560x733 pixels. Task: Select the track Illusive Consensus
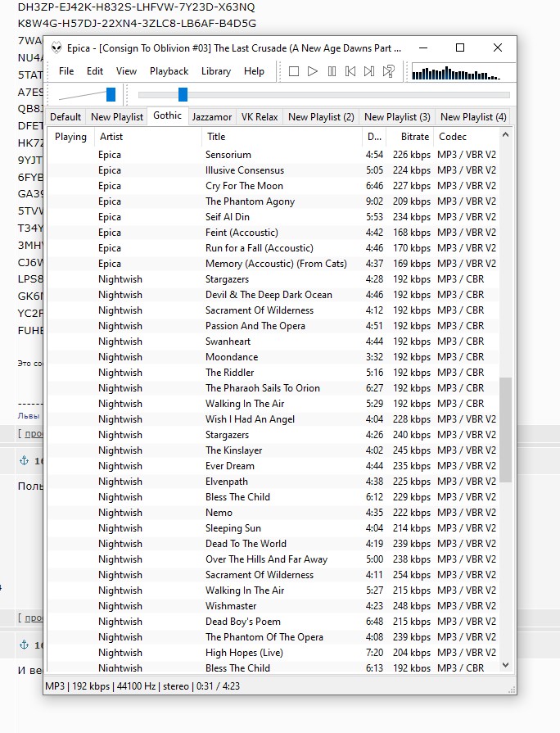point(273,170)
